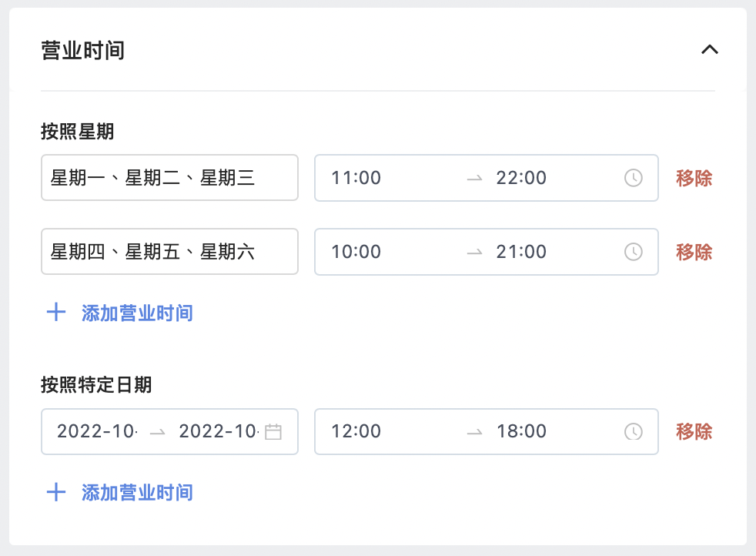Image resolution: width=756 pixels, height=556 pixels.
Task: Click the clock icon in the 11:00–22:00 field
Action: 633,178
